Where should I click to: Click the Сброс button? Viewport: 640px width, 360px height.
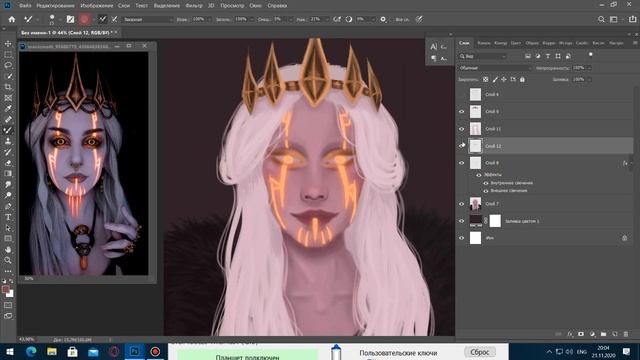coord(480,352)
